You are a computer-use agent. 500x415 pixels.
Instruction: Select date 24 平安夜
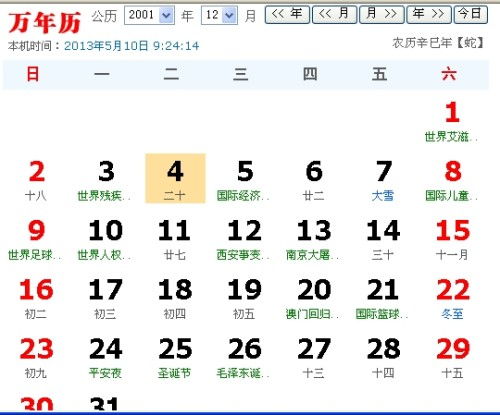(x=105, y=358)
